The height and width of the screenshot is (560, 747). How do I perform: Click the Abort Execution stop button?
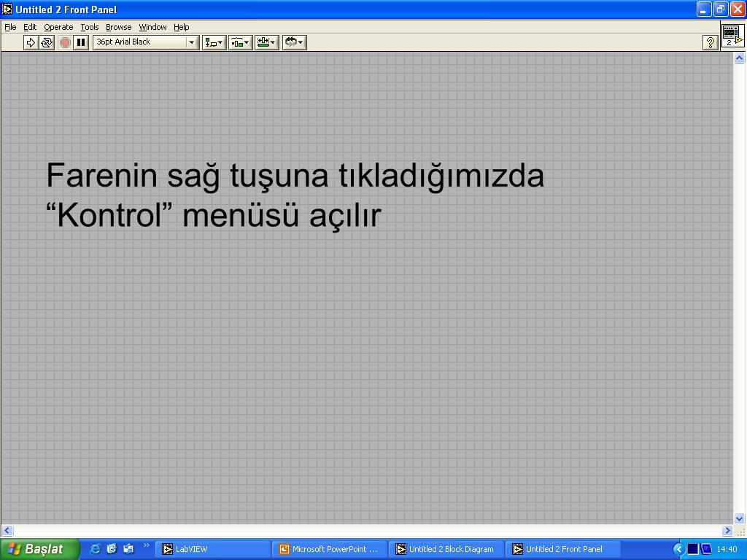(x=65, y=42)
